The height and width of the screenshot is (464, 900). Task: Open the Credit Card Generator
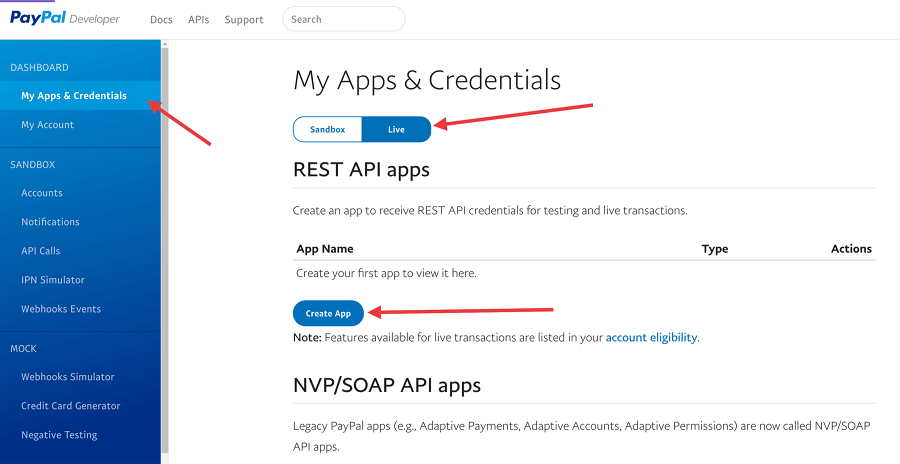pos(71,406)
